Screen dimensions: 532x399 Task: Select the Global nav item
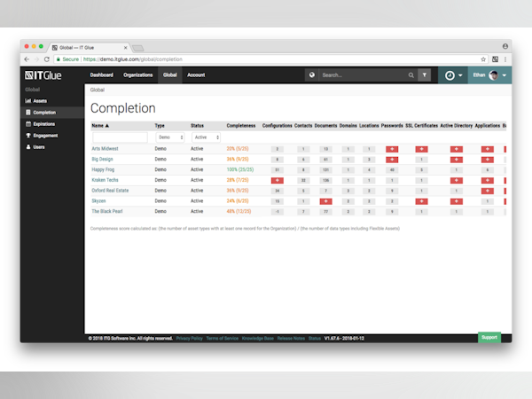tap(169, 75)
